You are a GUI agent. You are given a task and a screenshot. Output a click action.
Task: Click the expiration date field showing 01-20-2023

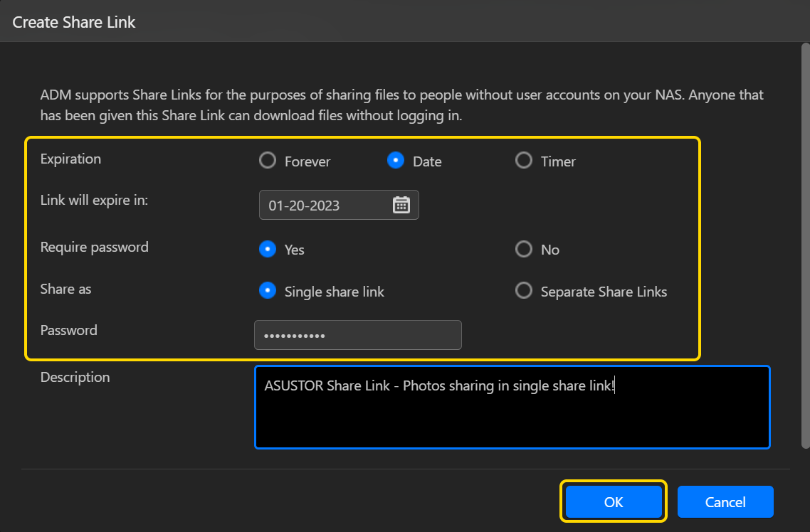(339, 205)
